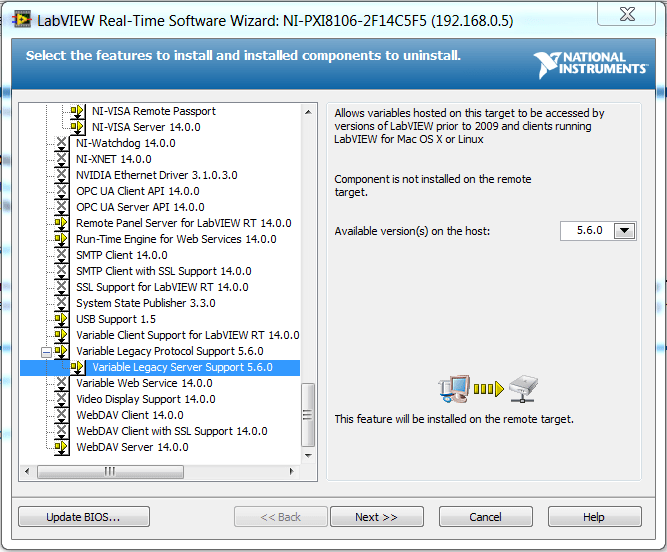Select NI-XNET 14.0.0 row

coord(114,159)
